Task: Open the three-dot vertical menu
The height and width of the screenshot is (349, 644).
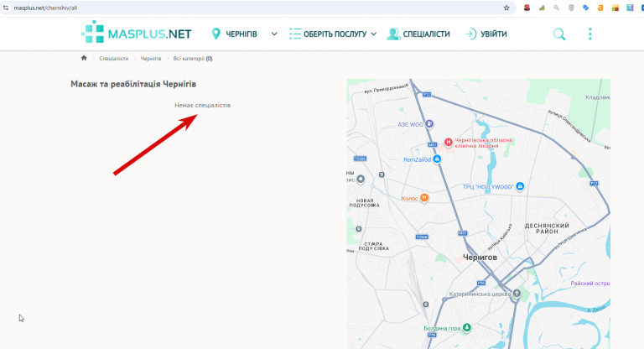Action: pyautogui.click(x=589, y=34)
